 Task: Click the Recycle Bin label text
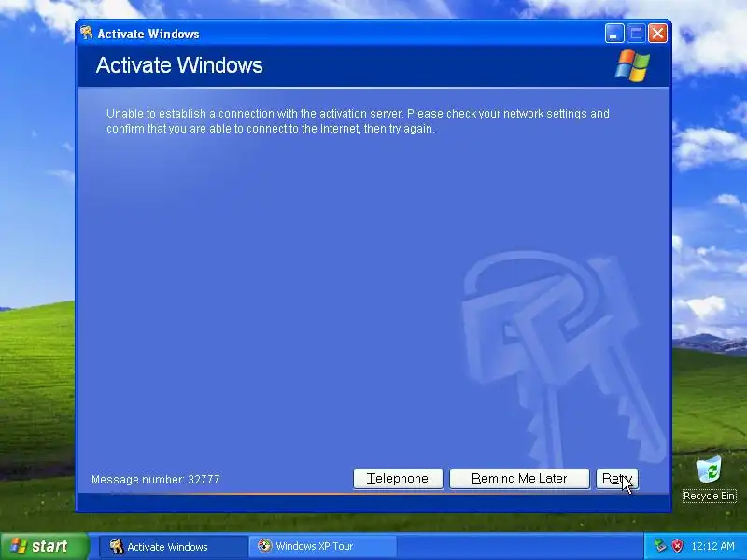point(710,496)
